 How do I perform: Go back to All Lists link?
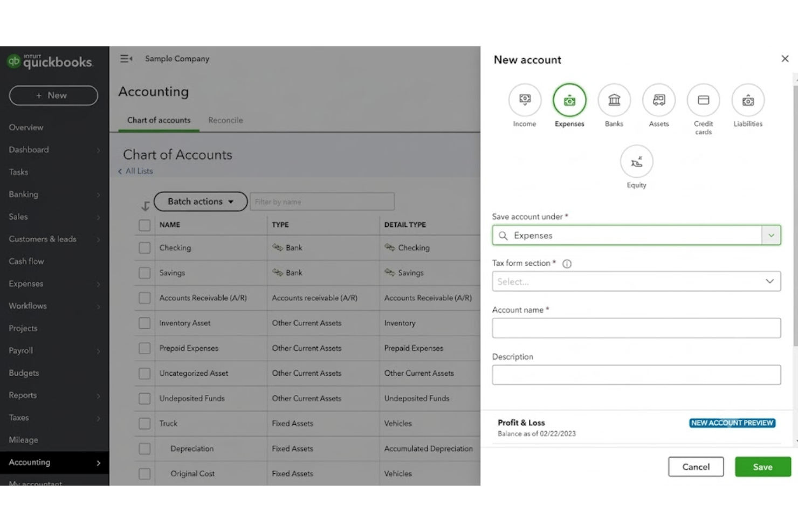pos(136,171)
